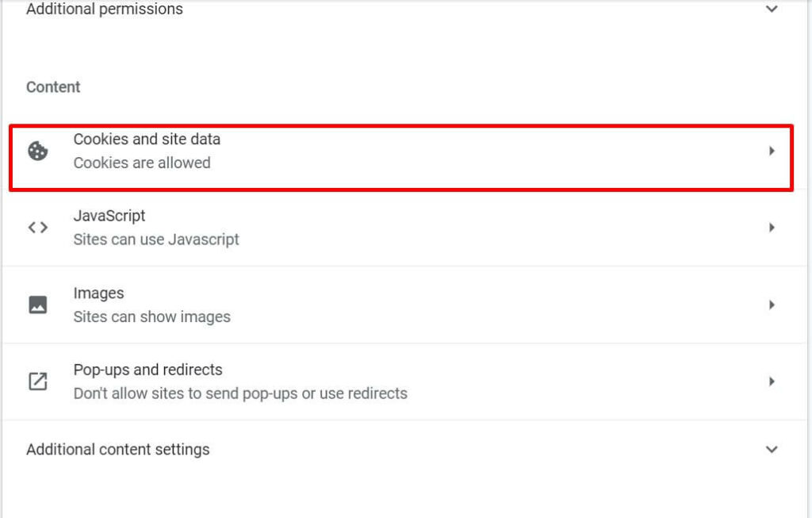Open the JavaScript settings page

pos(396,228)
